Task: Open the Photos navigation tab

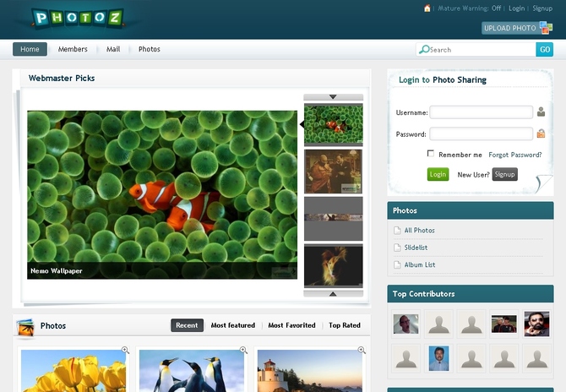Action: 149,49
